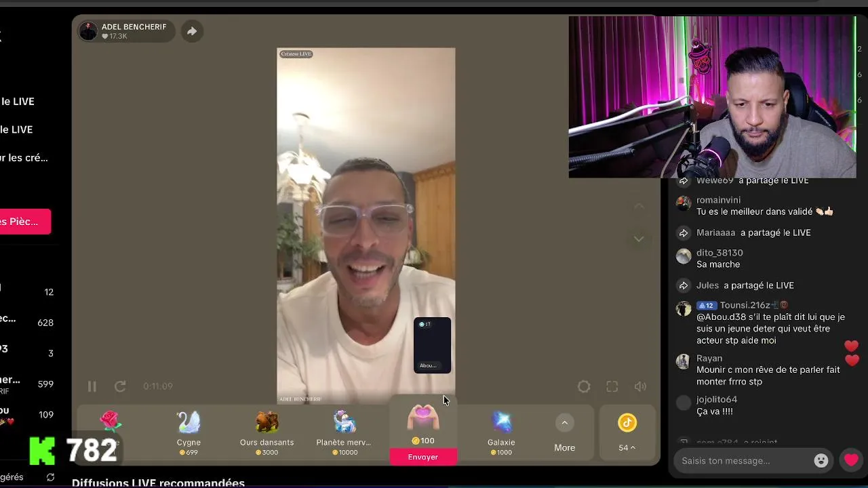Viewport: 868px width, 488px height.
Task: Pause the live video
Action: click(92, 386)
